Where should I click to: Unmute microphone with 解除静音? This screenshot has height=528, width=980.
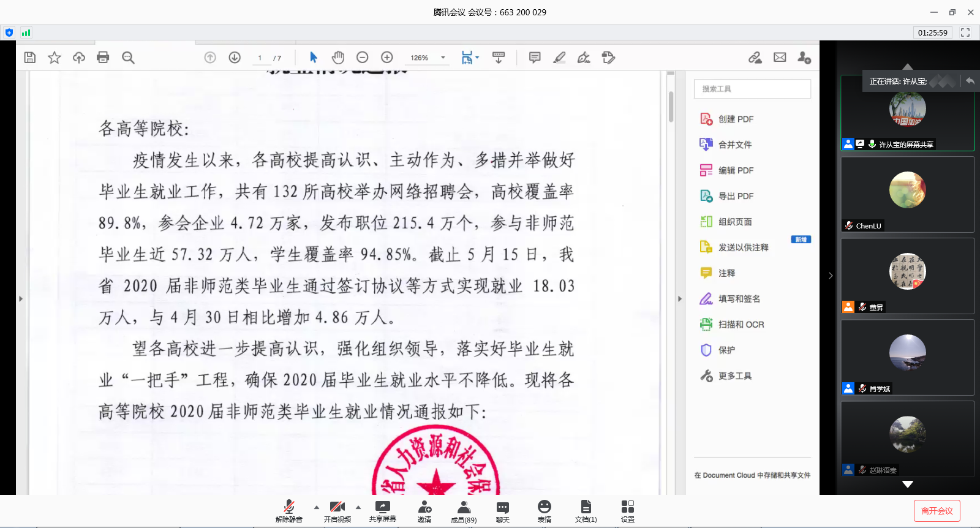(x=288, y=511)
